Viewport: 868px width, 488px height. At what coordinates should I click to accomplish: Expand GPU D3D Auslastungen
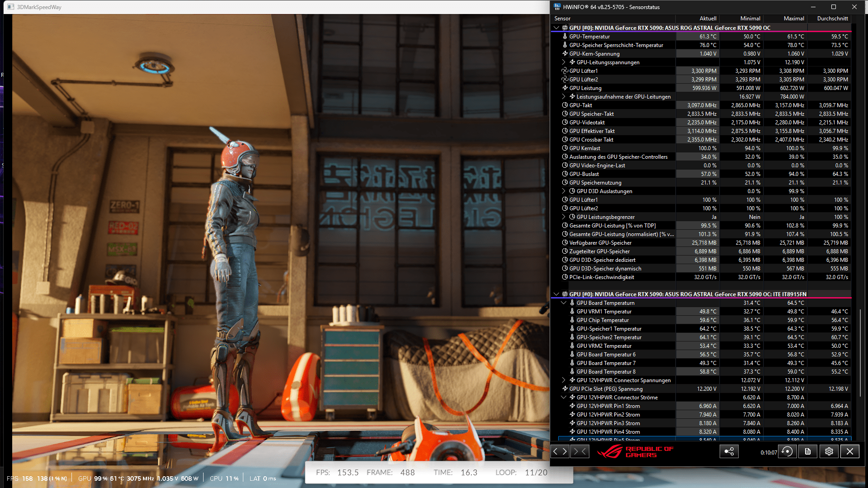564,191
